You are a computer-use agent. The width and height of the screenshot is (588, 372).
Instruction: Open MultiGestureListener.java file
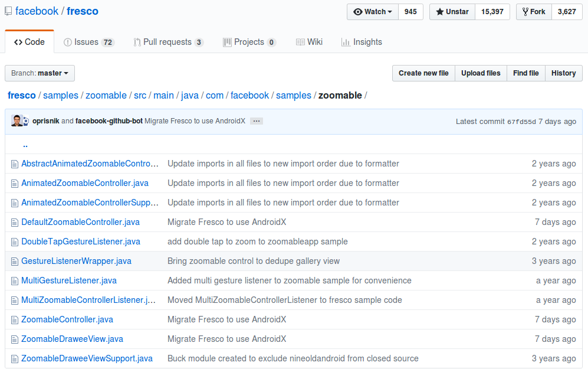tap(69, 281)
